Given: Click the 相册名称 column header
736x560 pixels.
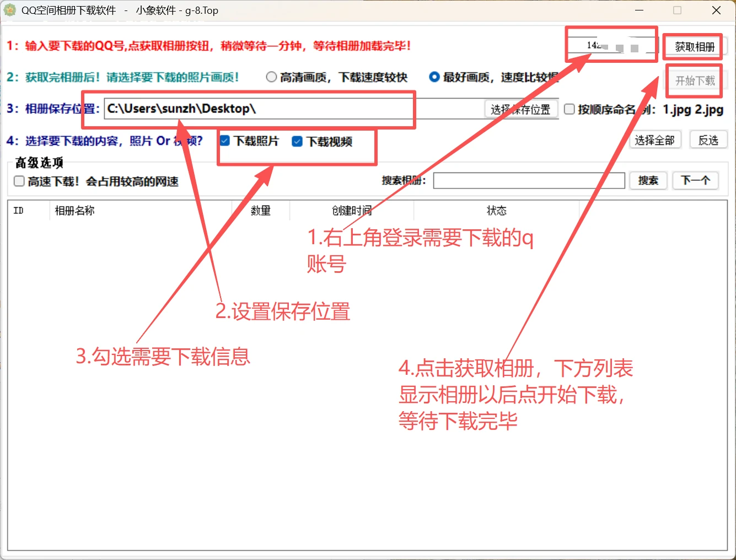Looking at the screenshot, I should point(140,211).
